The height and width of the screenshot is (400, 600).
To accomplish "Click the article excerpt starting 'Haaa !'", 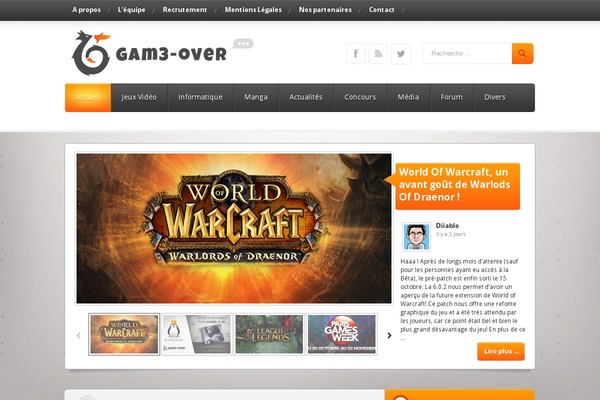I will click(x=463, y=299).
